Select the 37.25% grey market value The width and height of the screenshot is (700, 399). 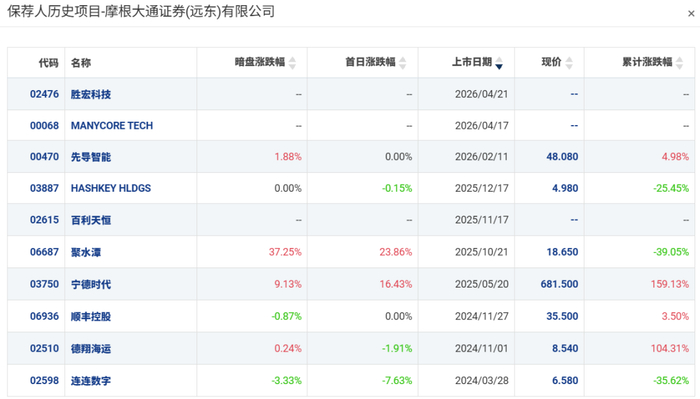click(285, 252)
